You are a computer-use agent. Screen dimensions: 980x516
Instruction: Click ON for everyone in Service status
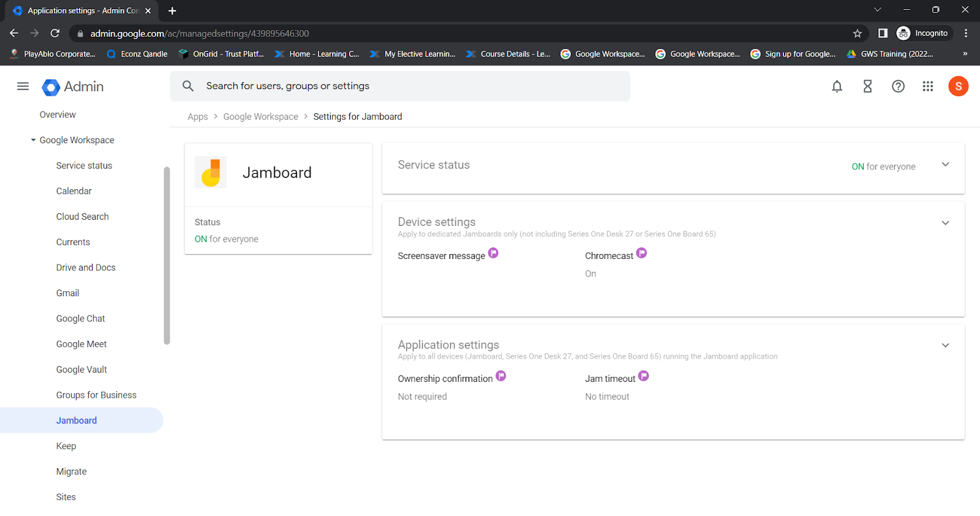tap(883, 166)
